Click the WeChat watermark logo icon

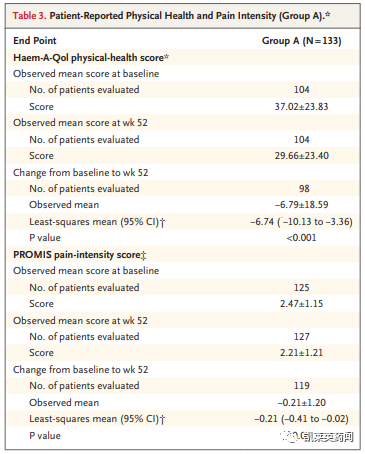pyautogui.click(x=289, y=436)
